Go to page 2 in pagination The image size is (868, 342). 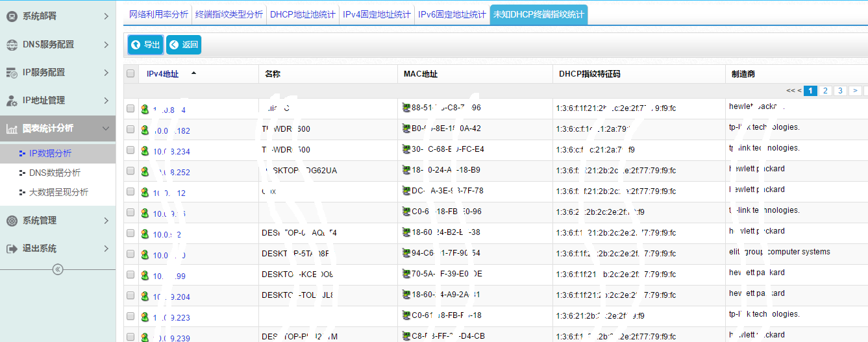[x=825, y=91]
